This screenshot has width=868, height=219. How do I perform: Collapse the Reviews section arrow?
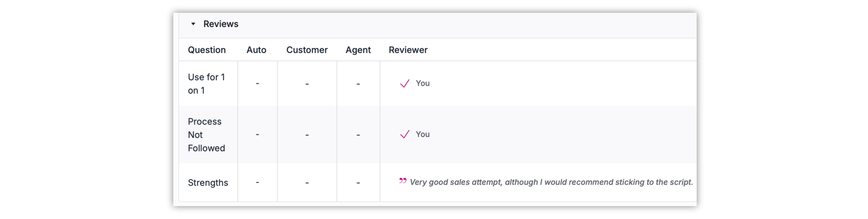pyautogui.click(x=193, y=24)
